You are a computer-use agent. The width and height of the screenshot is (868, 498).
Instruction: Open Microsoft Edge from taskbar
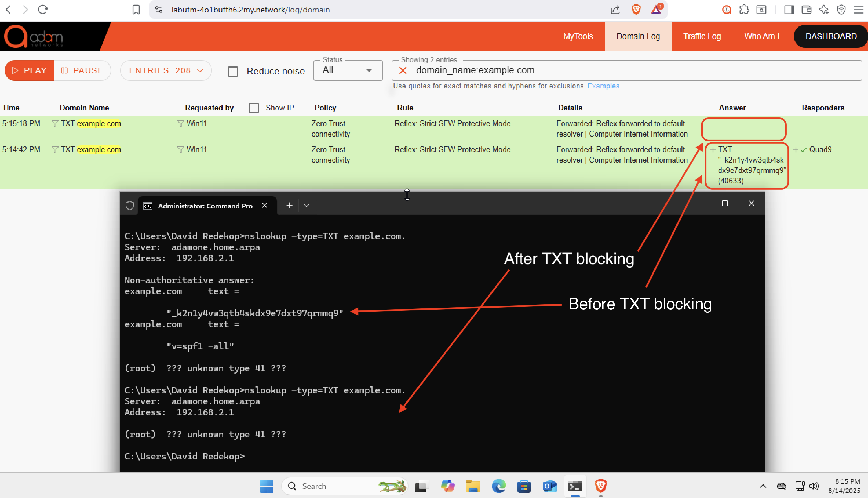pos(498,486)
